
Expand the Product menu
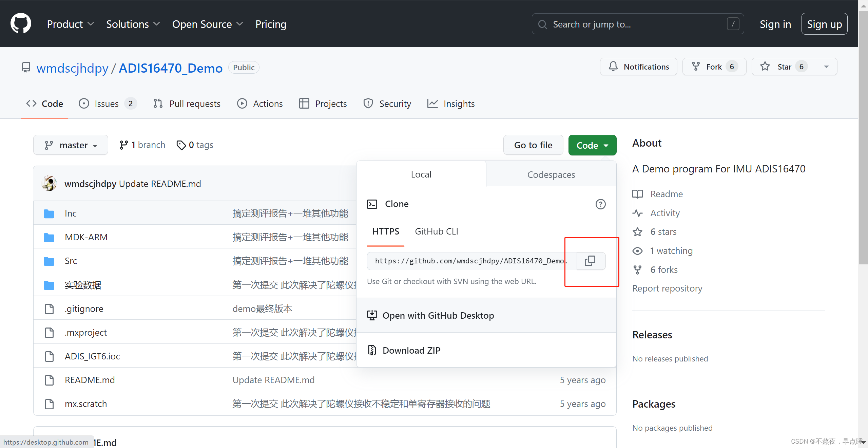tap(70, 24)
